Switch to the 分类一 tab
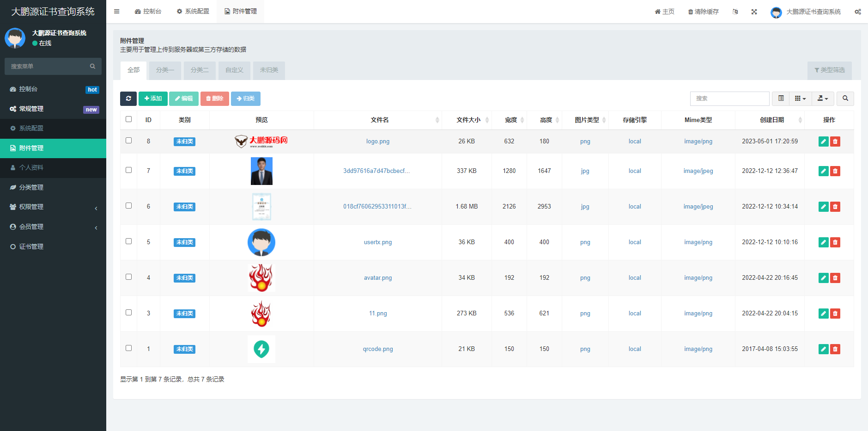Image resolution: width=868 pixels, height=431 pixels. (x=164, y=70)
